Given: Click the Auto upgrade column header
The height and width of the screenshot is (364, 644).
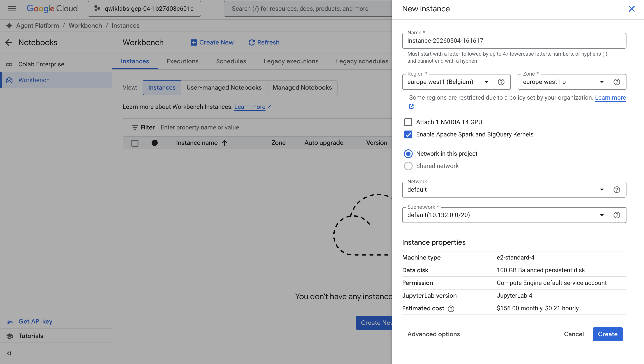Looking at the screenshot, I should 324,143.
